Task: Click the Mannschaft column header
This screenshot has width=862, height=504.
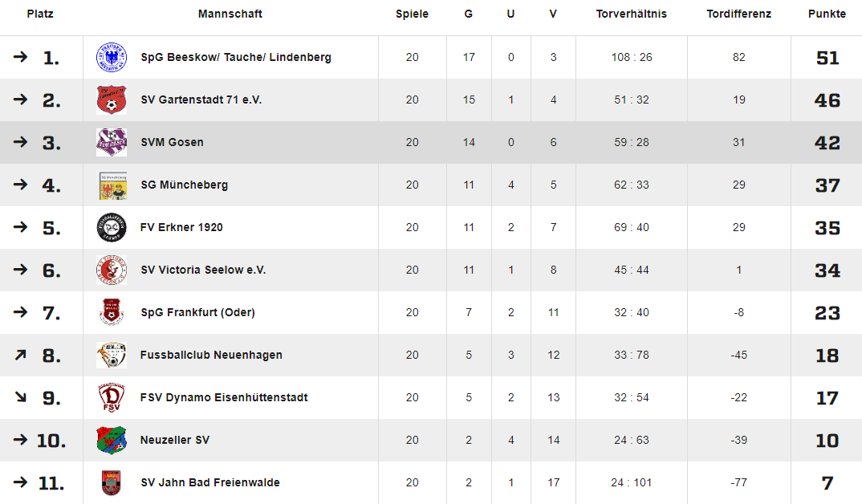Action: tap(230, 14)
